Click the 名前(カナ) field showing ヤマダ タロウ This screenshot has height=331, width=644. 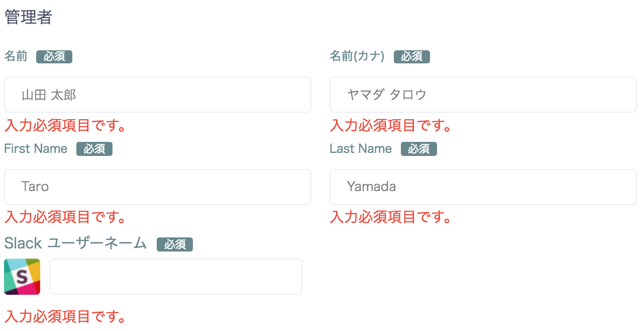[x=483, y=95]
